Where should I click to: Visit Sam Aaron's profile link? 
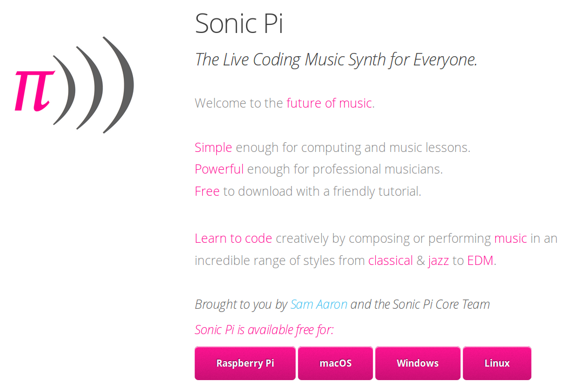(318, 304)
